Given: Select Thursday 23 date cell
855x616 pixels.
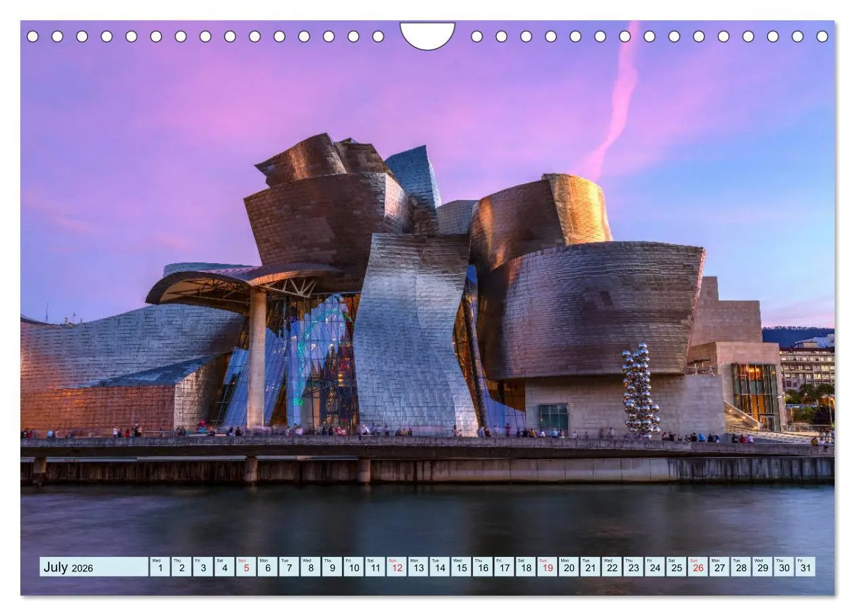Looking at the screenshot, I should 632,566.
